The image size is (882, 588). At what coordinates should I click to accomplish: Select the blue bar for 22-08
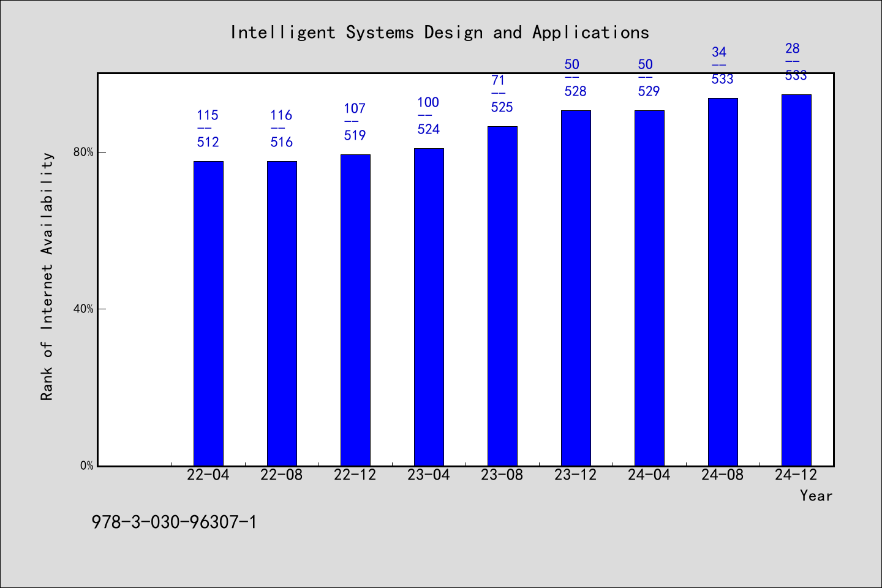[x=282, y=314]
